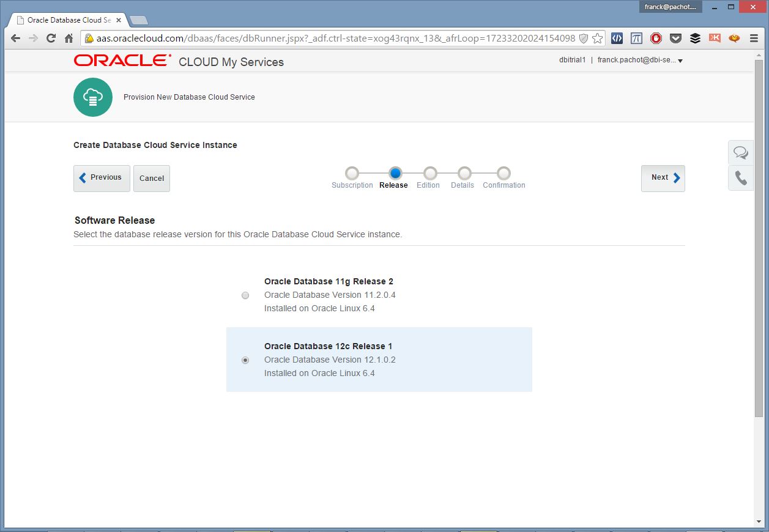The image size is (769, 532).
Task: Open the browser Home icon
Action: (69, 38)
